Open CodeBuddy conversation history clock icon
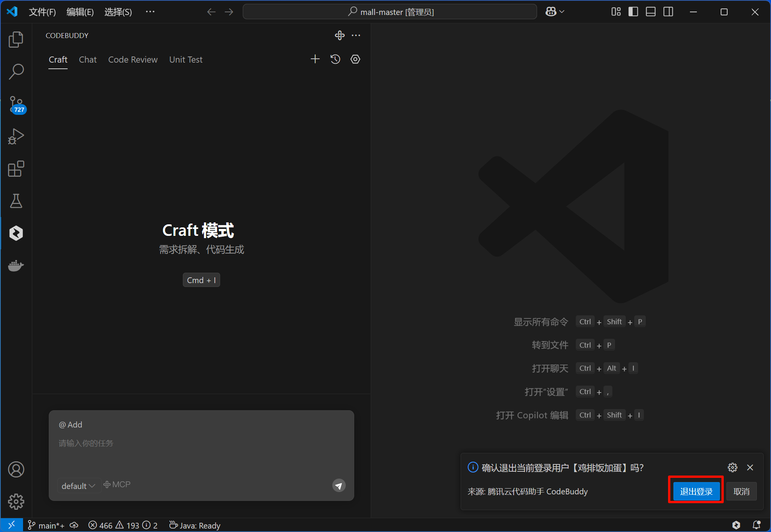 335,59
